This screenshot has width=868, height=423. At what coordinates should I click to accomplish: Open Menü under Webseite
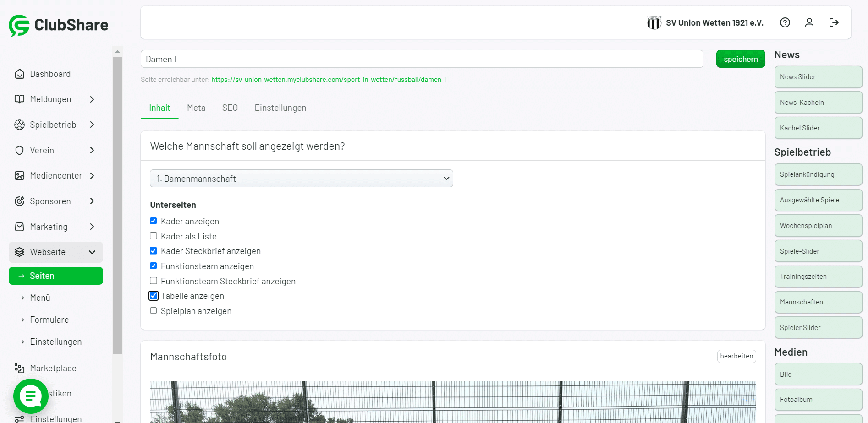point(40,298)
